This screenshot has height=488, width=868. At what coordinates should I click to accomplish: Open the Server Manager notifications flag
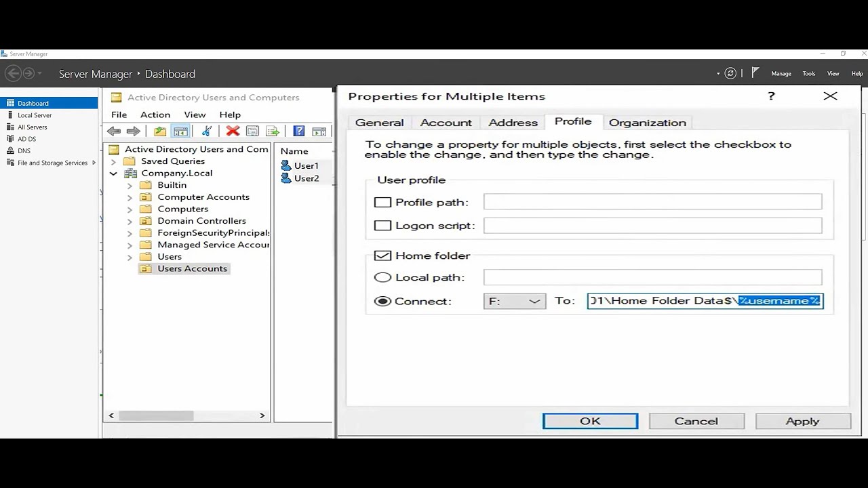[x=755, y=73]
